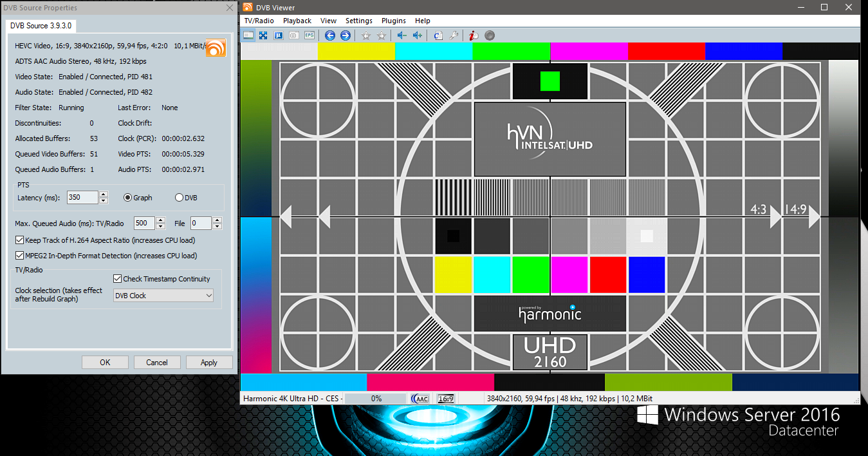The width and height of the screenshot is (868, 456).
Task: Open the DVB Clock selection dropdown
Action: click(163, 296)
